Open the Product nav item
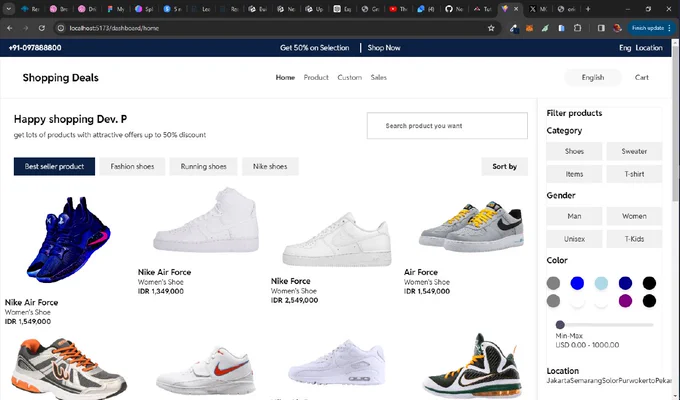 316,77
